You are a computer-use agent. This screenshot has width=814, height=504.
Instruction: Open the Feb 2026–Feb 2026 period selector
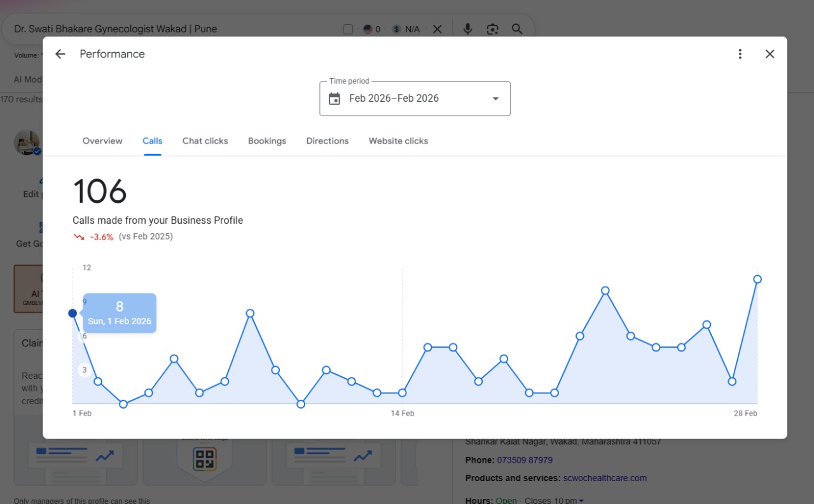(x=415, y=99)
